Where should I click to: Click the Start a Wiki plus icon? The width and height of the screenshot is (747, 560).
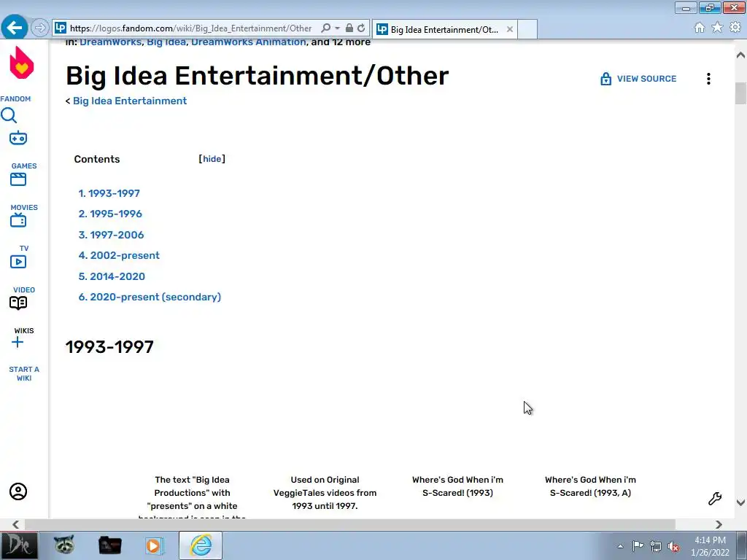point(18,342)
